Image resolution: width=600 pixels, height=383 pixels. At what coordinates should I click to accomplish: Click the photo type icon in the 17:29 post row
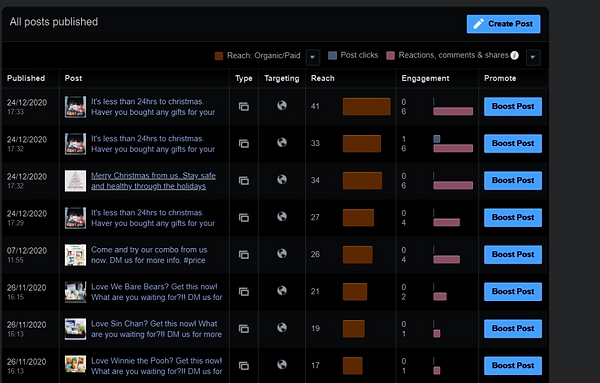coord(244,218)
